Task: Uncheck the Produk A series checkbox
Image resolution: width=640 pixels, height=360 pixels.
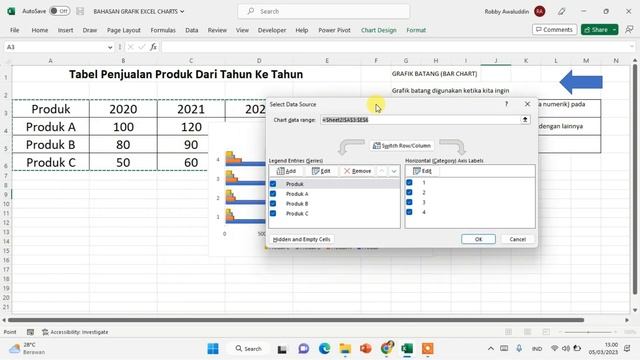Action: [x=273, y=194]
